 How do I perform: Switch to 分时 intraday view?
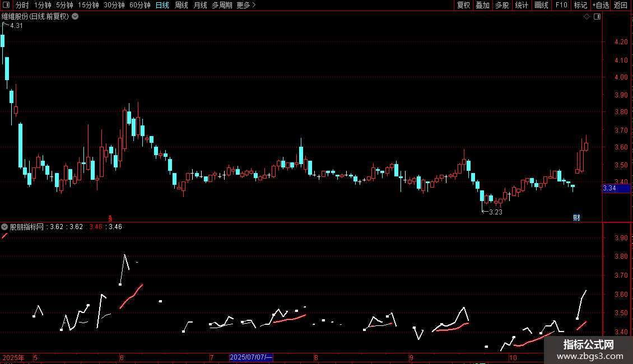click(22, 5)
